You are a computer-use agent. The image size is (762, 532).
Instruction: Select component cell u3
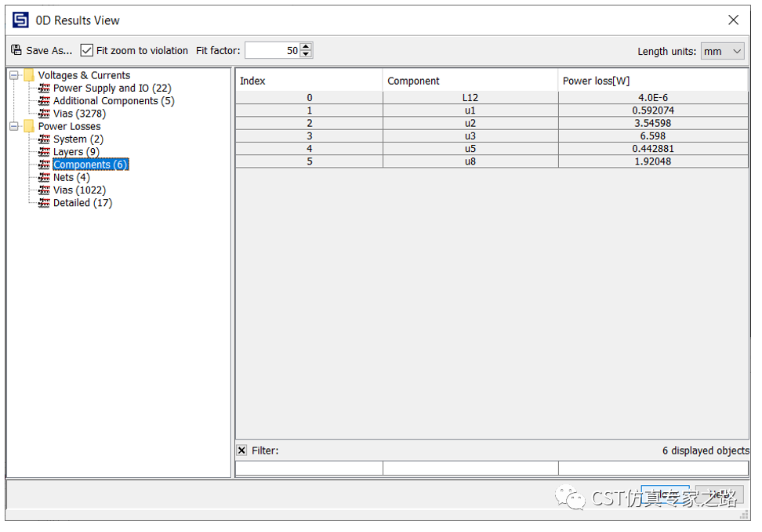tap(470, 136)
